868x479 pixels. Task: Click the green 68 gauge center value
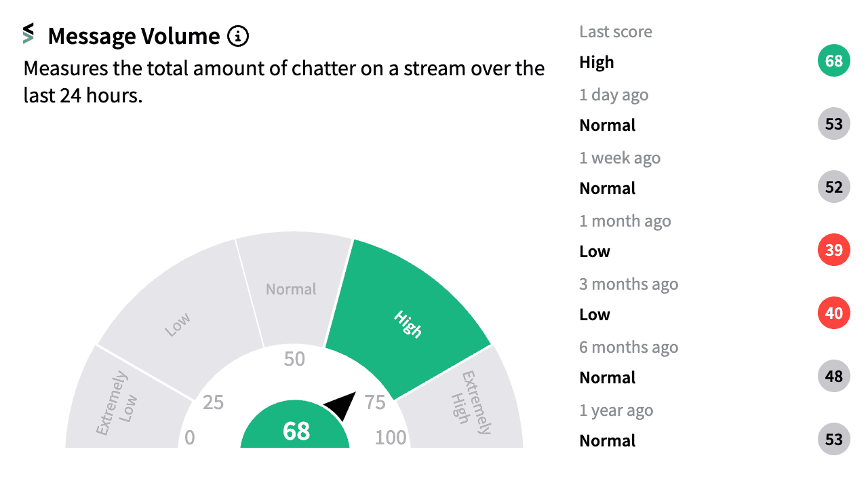296,432
